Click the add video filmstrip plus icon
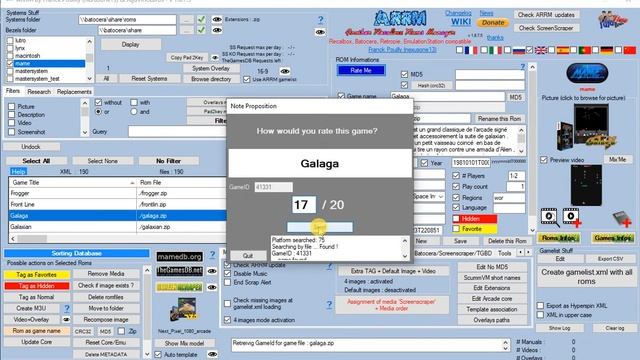The height and width of the screenshot is (360, 640). click(572, 217)
